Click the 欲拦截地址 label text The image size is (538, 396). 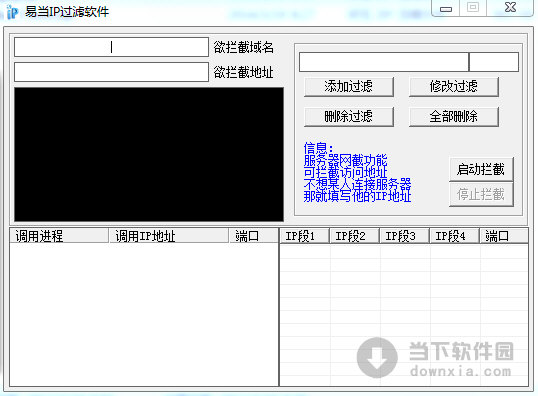(x=244, y=72)
